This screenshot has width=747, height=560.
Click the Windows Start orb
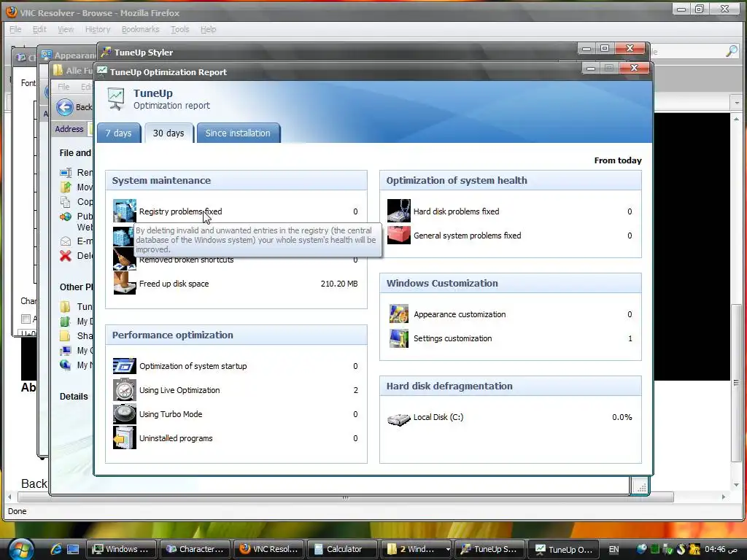[x=20, y=548]
